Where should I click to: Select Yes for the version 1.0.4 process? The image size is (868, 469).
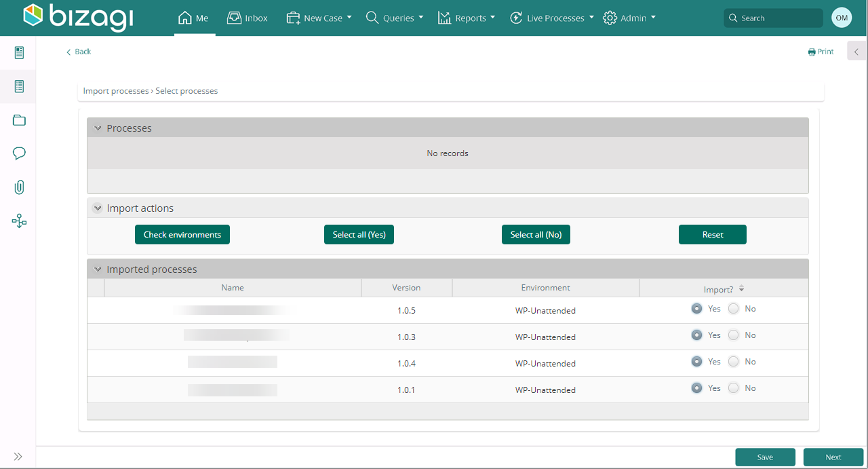(696, 362)
